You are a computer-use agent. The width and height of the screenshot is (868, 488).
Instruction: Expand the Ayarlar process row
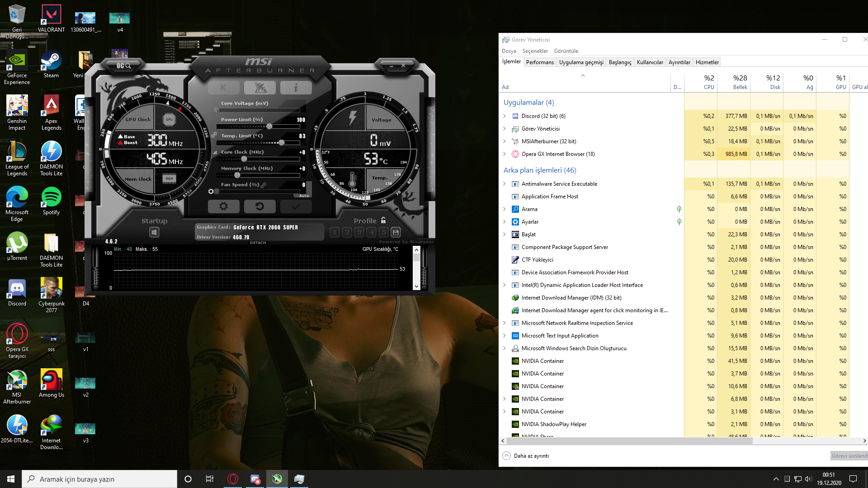(x=505, y=222)
